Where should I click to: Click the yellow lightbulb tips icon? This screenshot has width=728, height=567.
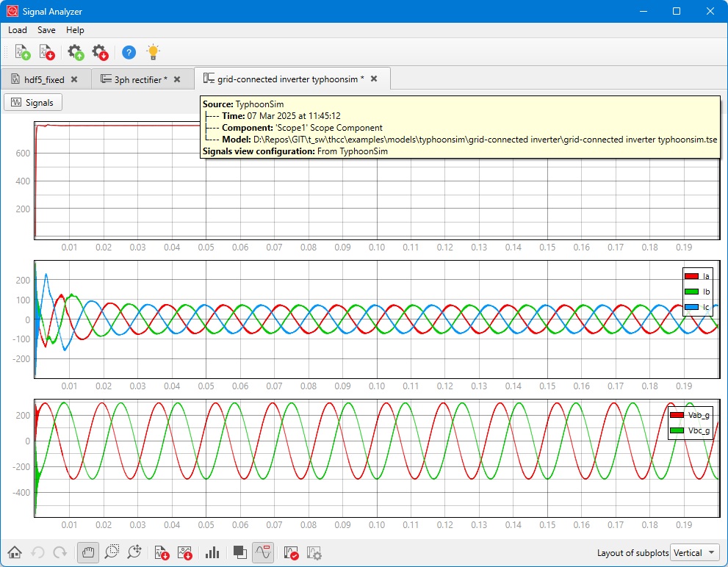point(153,52)
